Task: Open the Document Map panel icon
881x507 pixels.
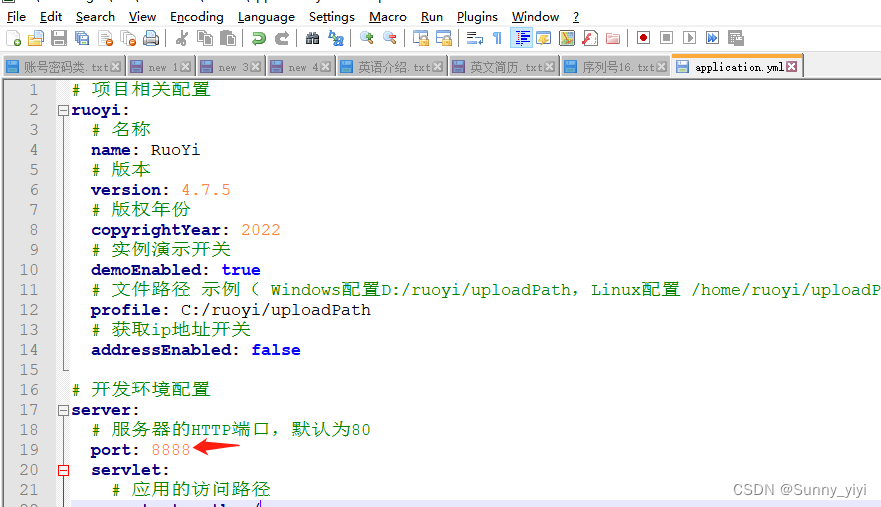Action: tap(567, 38)
